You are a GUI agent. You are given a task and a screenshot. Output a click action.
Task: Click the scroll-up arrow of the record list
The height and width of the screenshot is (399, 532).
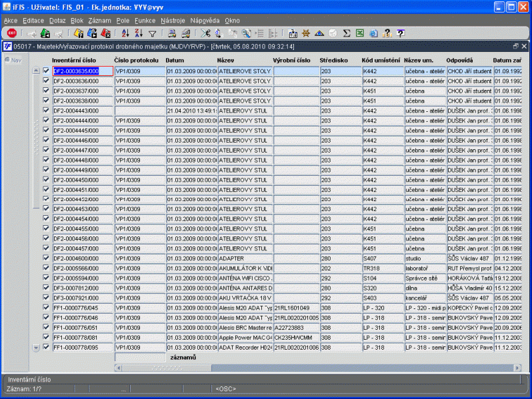click(x=36, y=71)
